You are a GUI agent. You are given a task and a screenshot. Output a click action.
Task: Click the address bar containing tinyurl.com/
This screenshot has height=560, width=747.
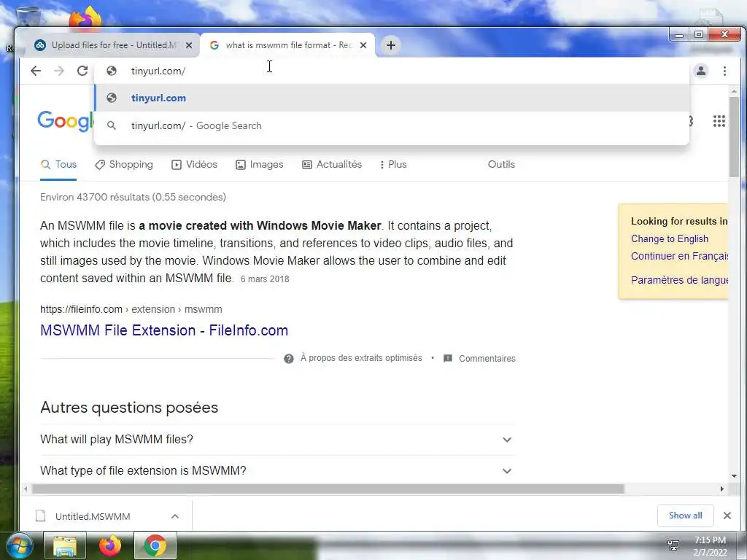pos(392,71)
